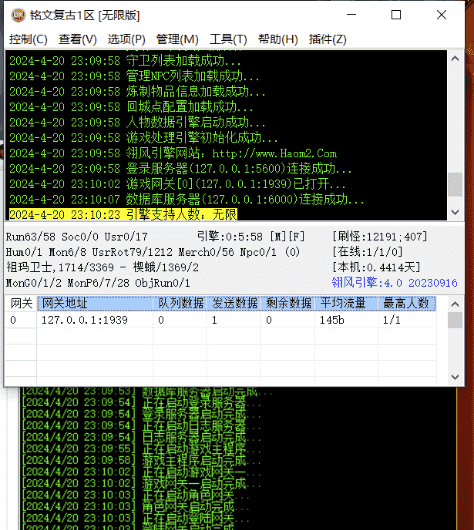Image resolution: width=474 pixels, height=530 pixels.
Task: Open the 工具(T) menu
Action: [x=228, y=39]
